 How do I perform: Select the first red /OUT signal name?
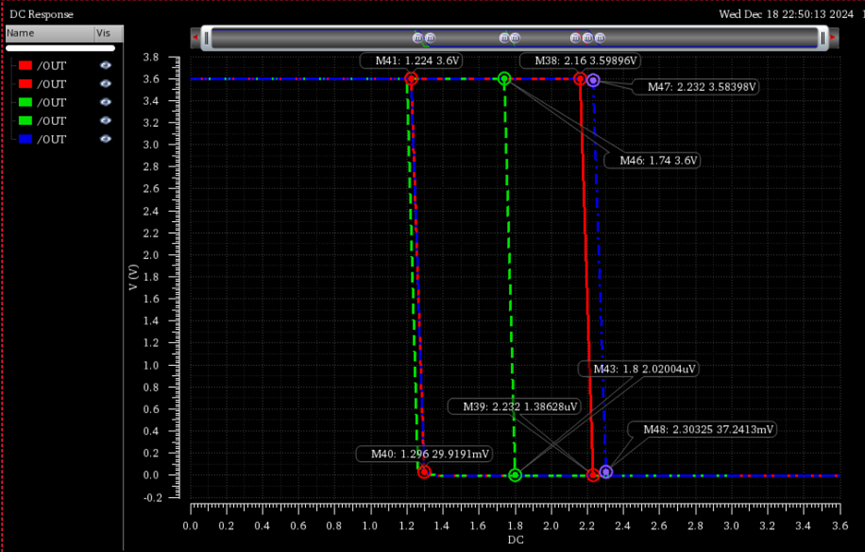[51, 66]
